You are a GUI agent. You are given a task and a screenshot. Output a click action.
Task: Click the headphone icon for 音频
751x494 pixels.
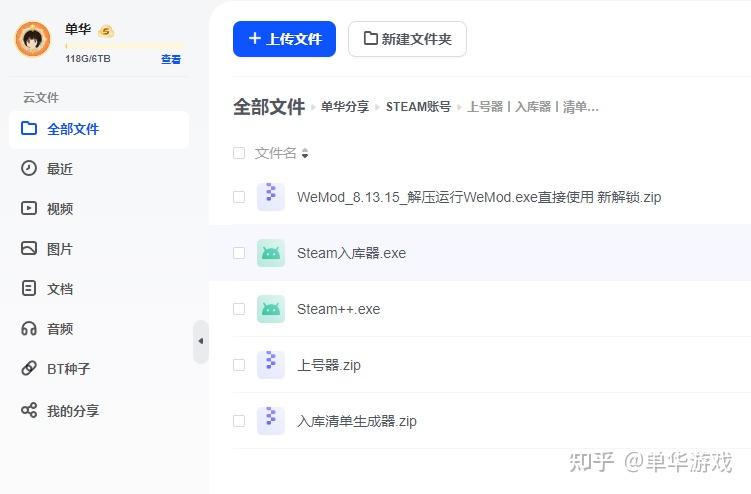tap(29, 328)
